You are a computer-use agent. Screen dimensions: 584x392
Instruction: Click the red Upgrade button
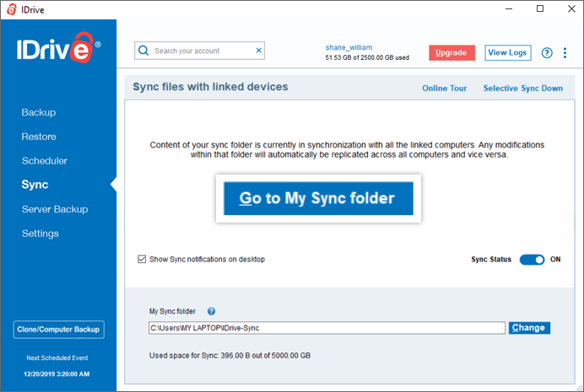click(x=452, y=52)
